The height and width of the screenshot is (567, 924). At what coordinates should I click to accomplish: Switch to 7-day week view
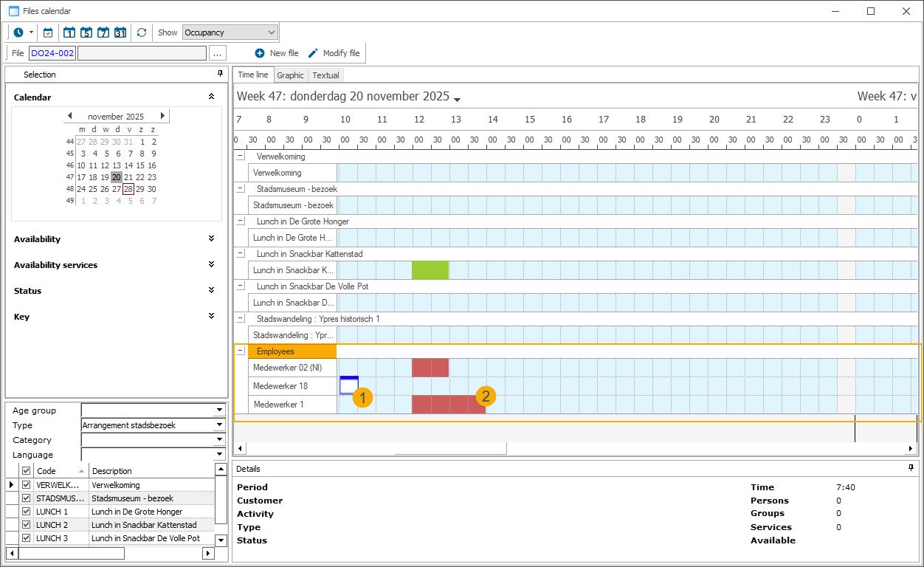[x=103, y=32]
